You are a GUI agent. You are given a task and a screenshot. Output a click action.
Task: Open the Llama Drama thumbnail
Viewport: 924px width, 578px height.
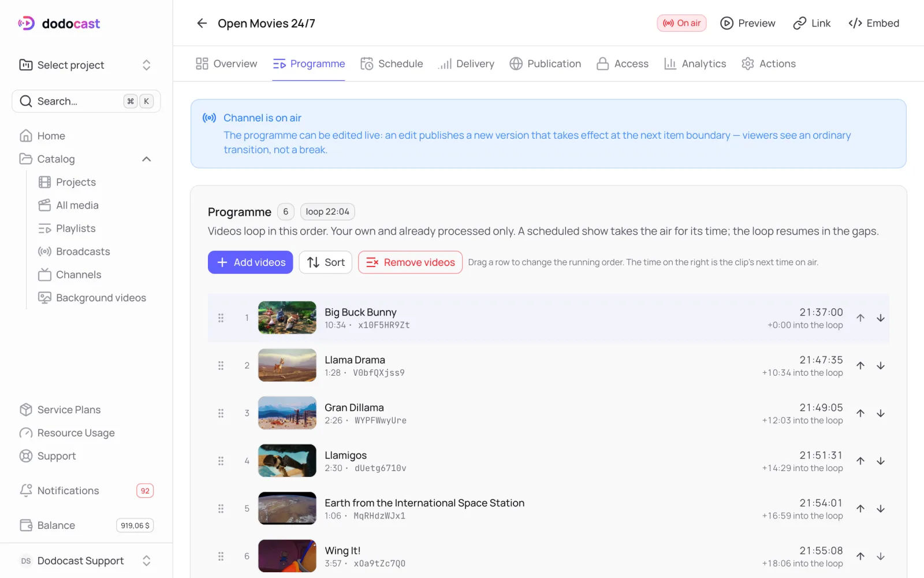point(287,365)
